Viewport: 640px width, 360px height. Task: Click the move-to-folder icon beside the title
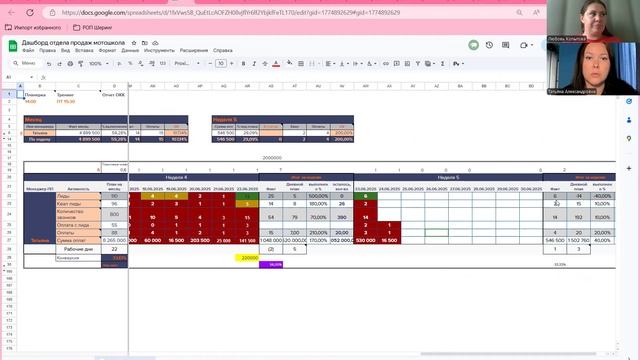144,43
